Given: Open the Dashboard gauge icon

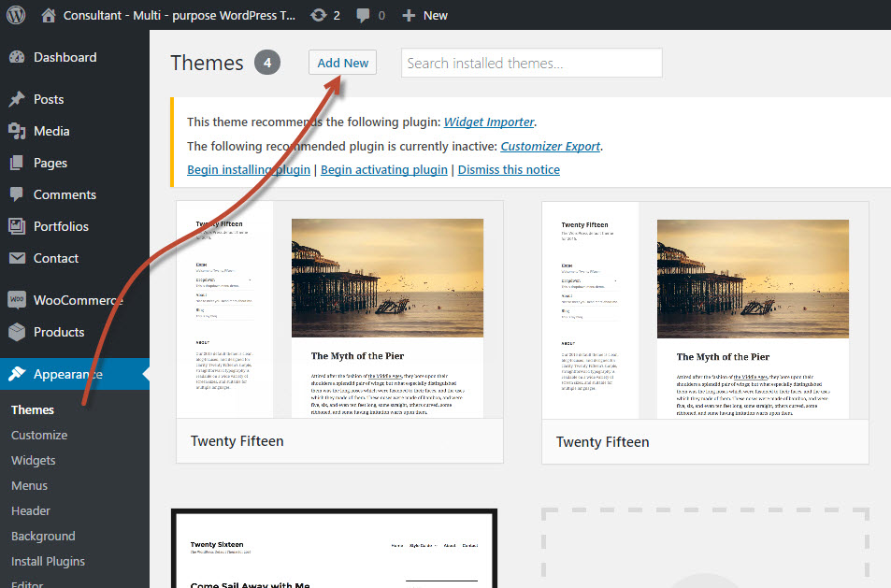Looking at the screenshot, I should [x=17, y=57].
